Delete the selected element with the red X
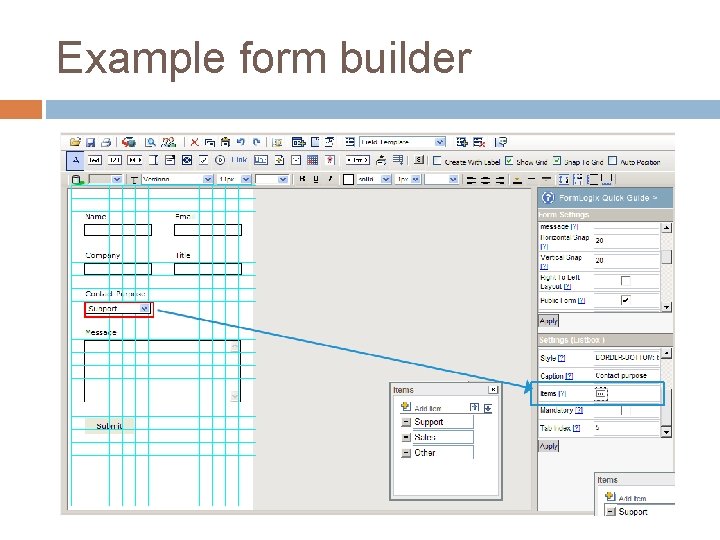This screenshot has width=720, height=540. pos(195,142)
